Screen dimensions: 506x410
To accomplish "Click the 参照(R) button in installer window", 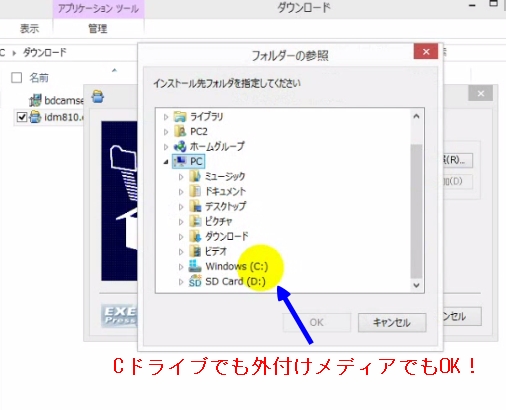I will [458, 160].
